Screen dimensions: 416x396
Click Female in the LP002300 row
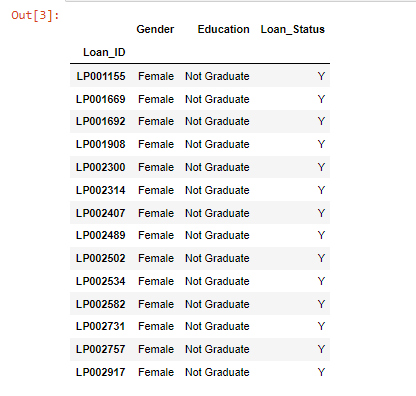click(156, 167)
